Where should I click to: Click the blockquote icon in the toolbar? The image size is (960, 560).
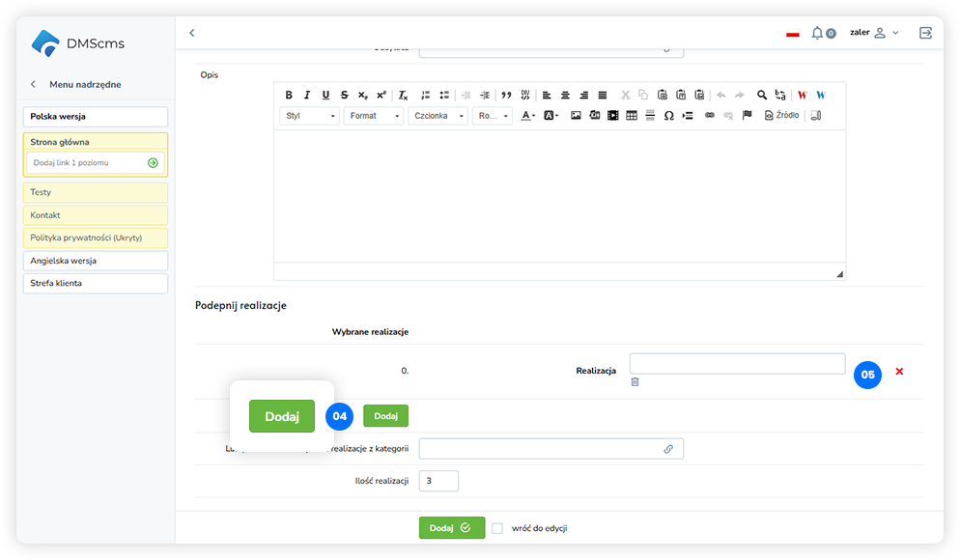507,95
